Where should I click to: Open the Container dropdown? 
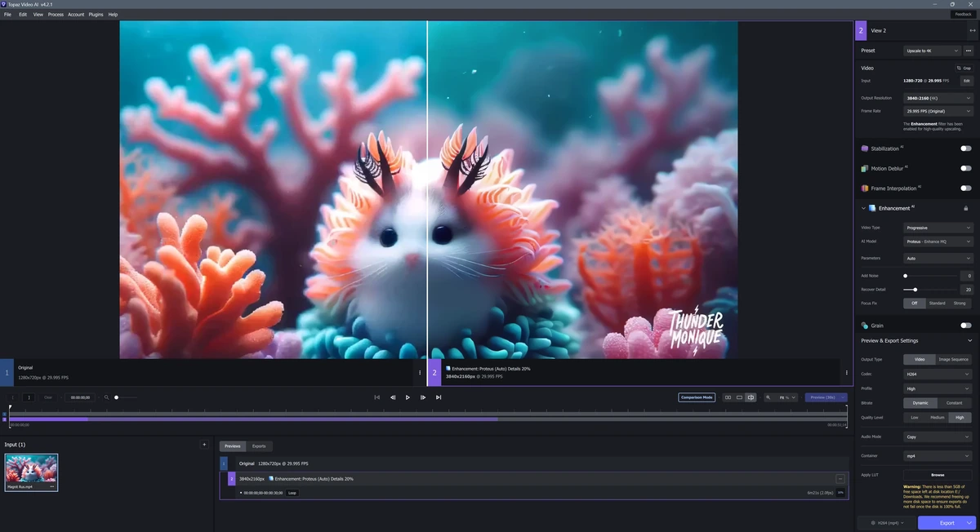(x=938, y=456)
